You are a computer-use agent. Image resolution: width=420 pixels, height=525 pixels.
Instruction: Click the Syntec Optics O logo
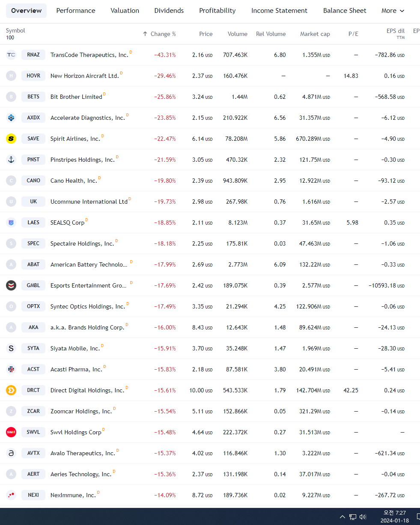[11, 306]
